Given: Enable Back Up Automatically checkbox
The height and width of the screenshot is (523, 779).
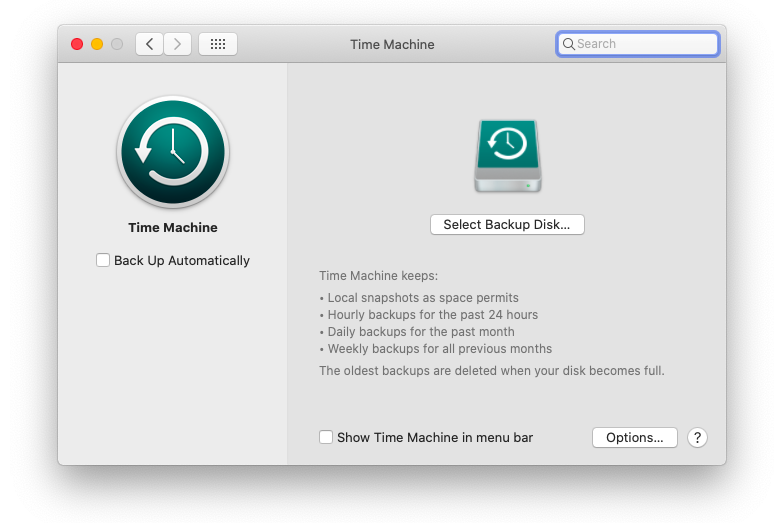Looking at the screenshot, I should [103, 260].
